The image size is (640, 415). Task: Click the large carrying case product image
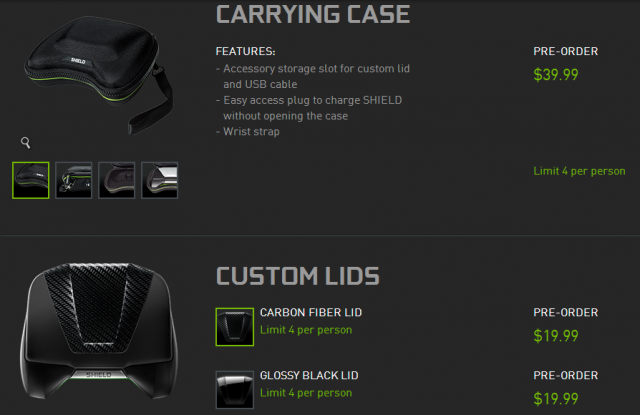tap(98, 75)
